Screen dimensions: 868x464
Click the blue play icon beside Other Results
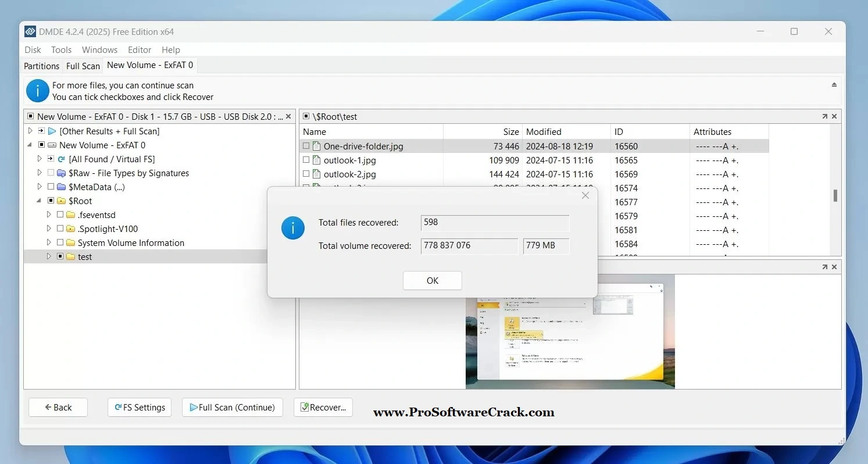[52, 131]
